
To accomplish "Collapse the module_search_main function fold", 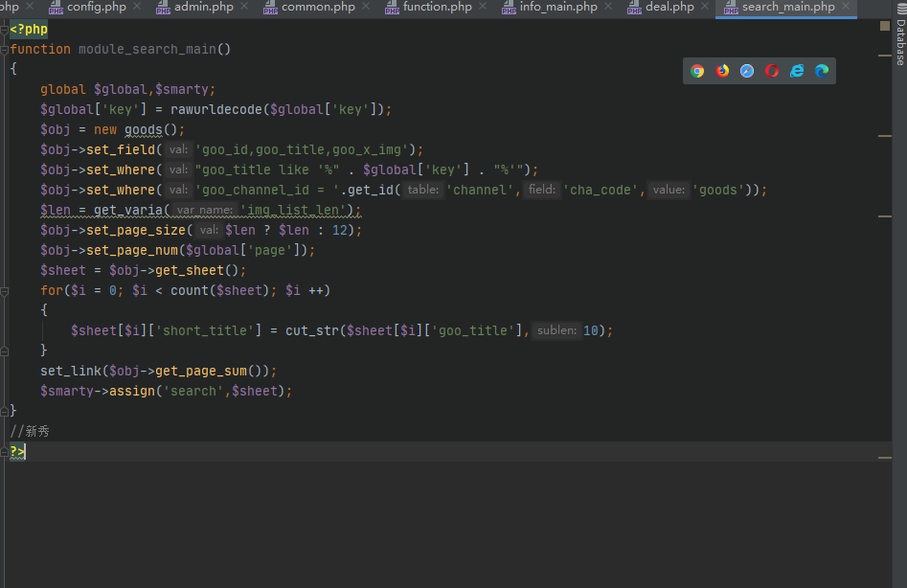I will (4, 50).
